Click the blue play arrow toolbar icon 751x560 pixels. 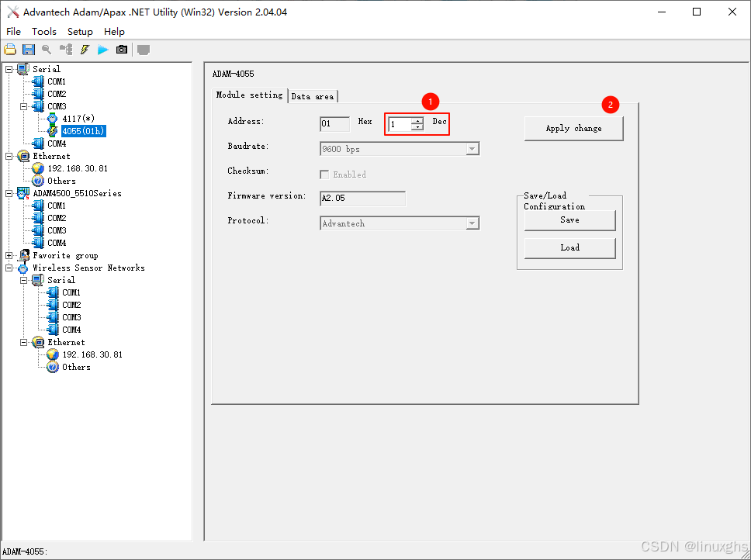[103, 50]
